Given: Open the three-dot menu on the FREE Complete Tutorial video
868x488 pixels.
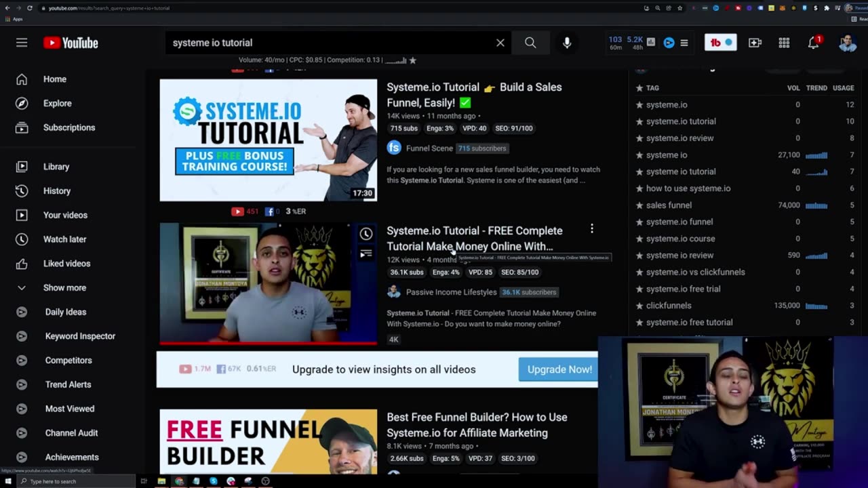Looking at the screenshot, I should click(592, 229).
